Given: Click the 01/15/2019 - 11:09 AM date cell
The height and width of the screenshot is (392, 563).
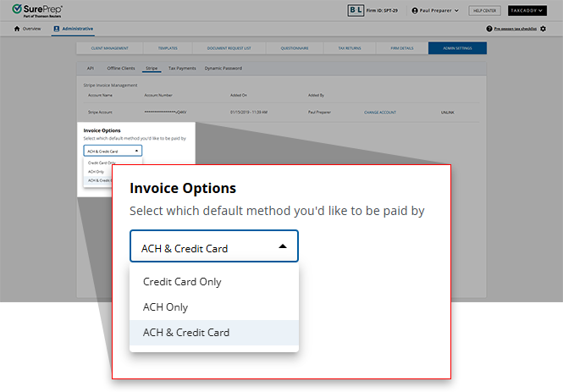Looking at the screenshot, I should pyautogui.click(x=248, y=113).
